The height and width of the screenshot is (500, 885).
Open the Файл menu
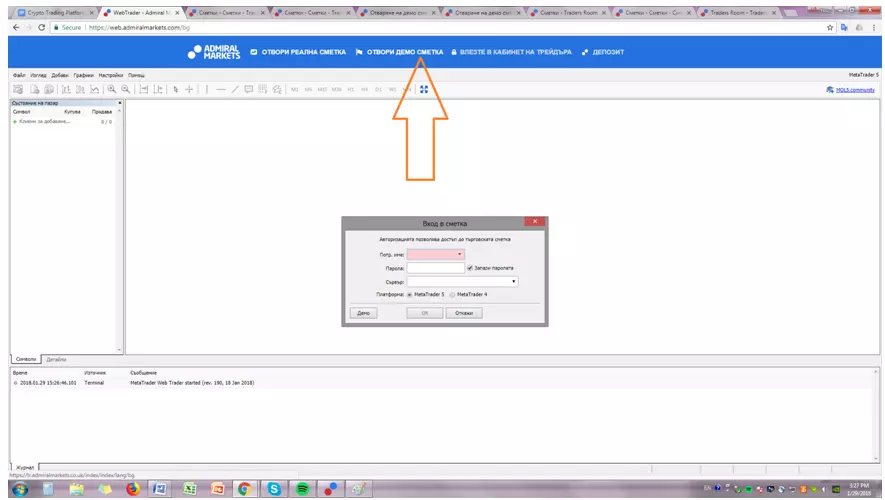(x=19, y=75)
